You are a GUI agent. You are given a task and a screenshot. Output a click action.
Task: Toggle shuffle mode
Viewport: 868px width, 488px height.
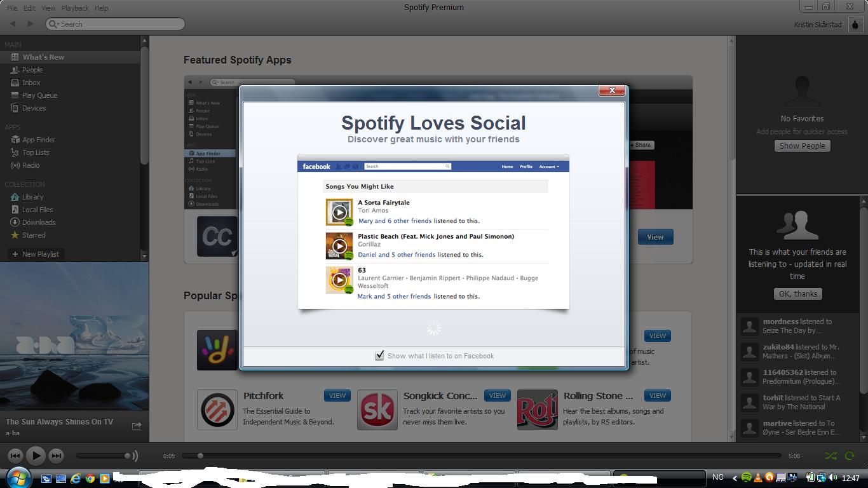click(831, 456)
